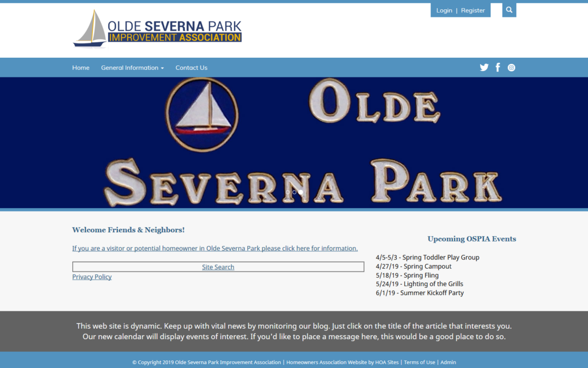This screenshot has width=588, height=368.
Task: Select the 4/27/19 Spring Campout event
Action: pos(414,266)
